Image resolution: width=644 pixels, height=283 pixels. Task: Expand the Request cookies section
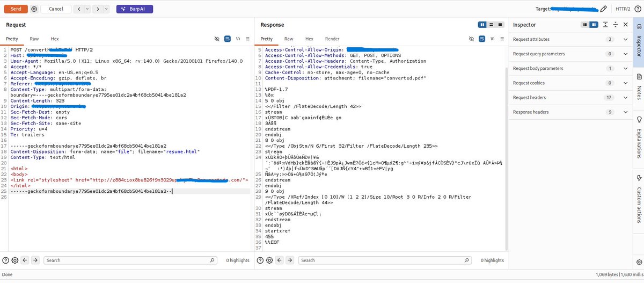click(570, 83)
